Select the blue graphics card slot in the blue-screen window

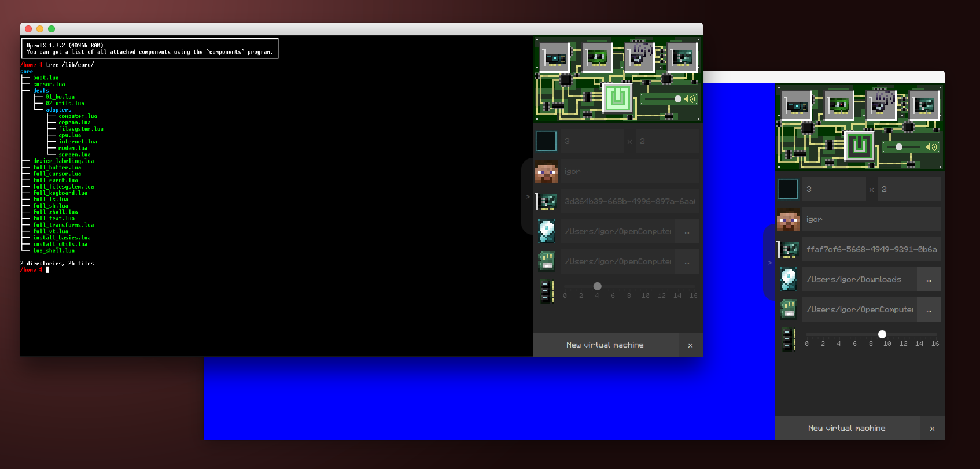point(797,105)
